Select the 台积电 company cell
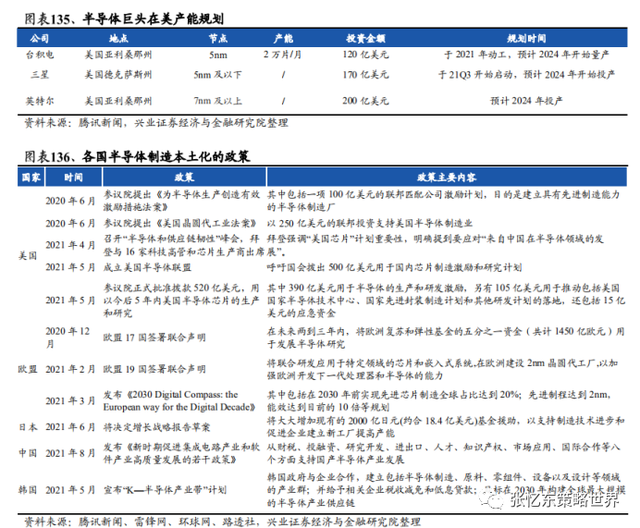 40,55
